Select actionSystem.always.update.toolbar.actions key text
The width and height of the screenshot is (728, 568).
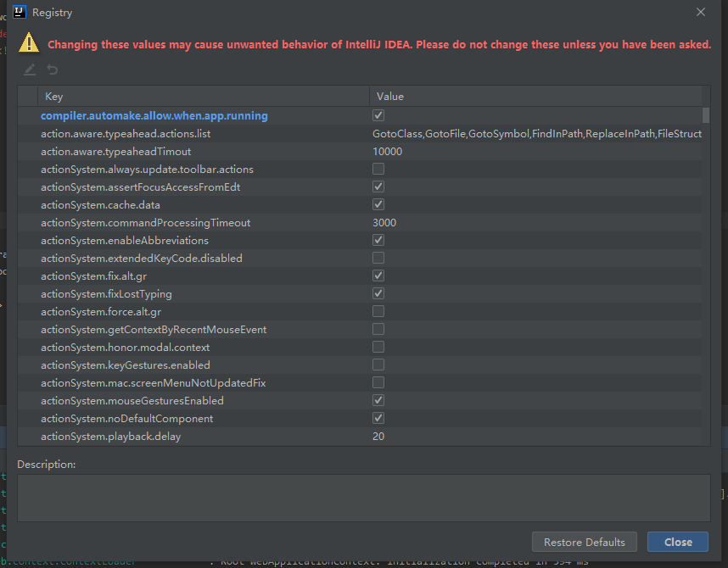[147, 170]
